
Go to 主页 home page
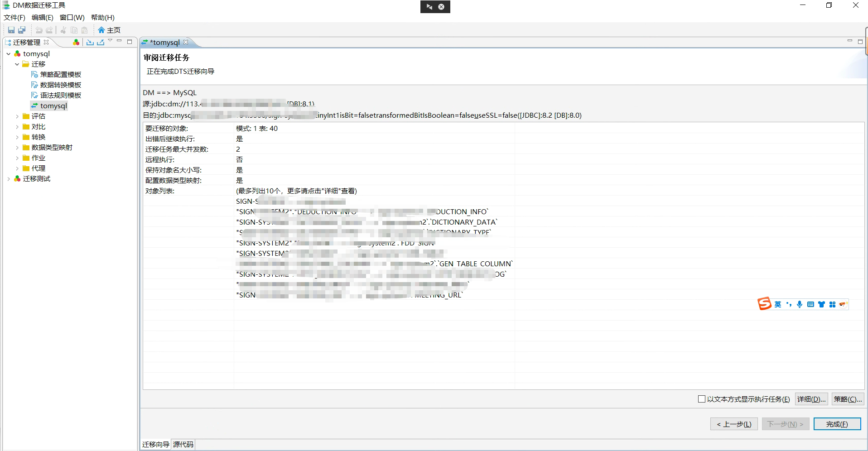point(109,30)
